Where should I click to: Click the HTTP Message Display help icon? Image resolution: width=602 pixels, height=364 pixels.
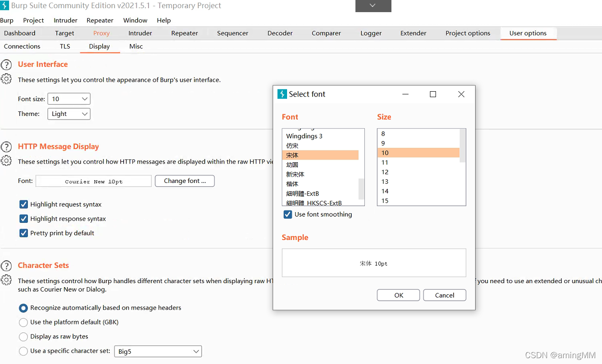(6, 147)
